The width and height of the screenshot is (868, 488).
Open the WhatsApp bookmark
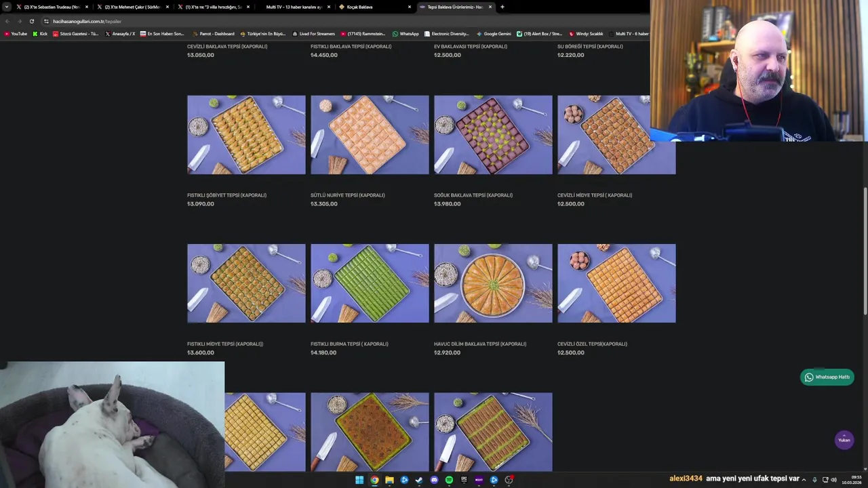(x=406, y=33)
